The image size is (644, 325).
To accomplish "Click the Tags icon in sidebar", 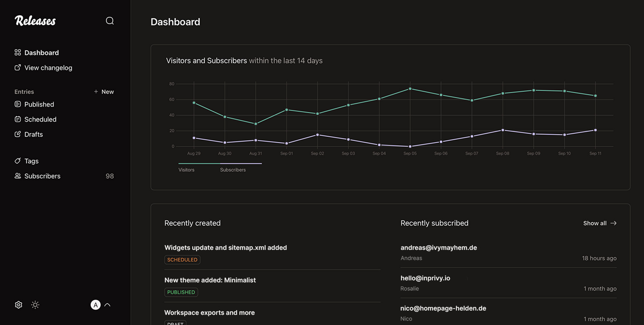I will coord(18,161).
